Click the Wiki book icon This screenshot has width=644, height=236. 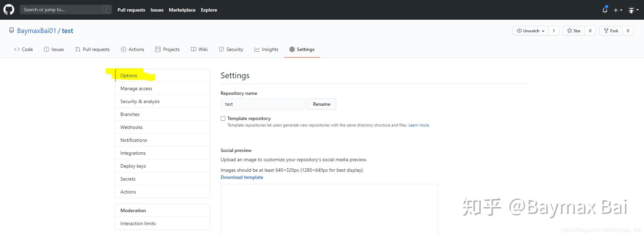194,49
